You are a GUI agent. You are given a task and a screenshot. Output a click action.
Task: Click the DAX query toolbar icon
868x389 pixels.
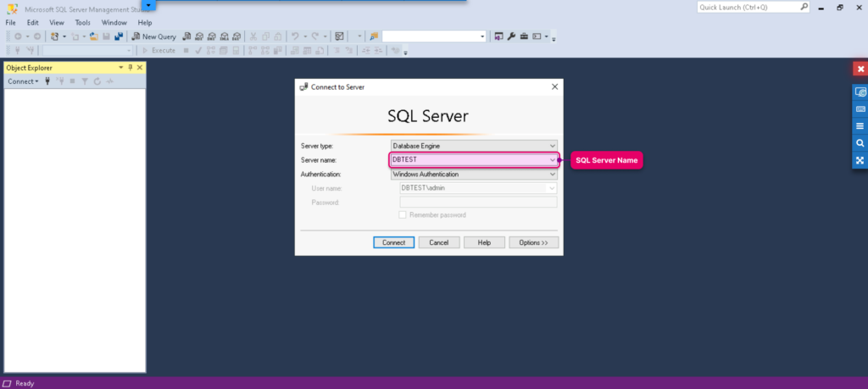[x=236, y=36]
